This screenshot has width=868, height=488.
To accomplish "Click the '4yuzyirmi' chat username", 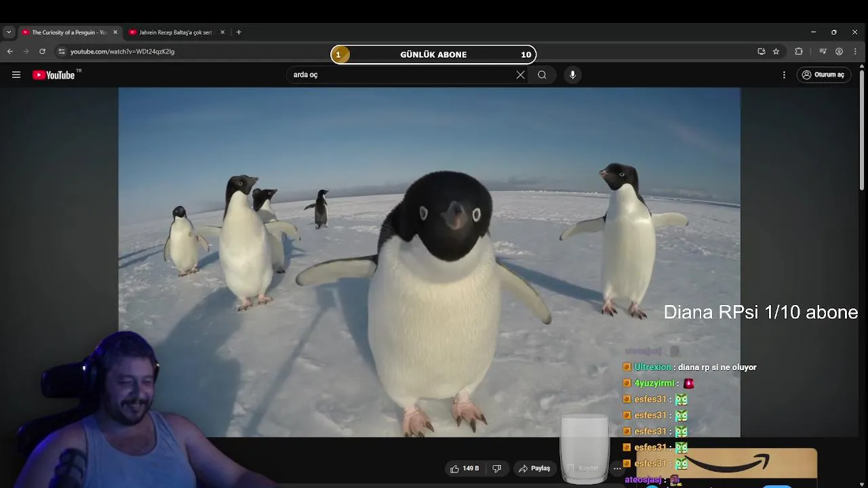I will click(x=654, y=383).
